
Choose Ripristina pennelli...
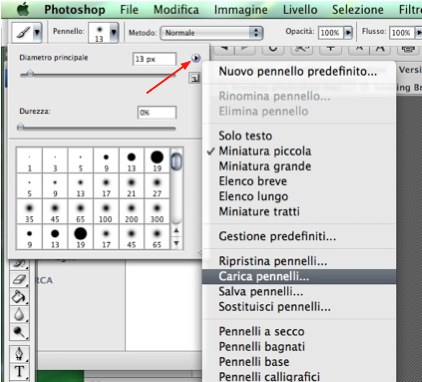299,261
